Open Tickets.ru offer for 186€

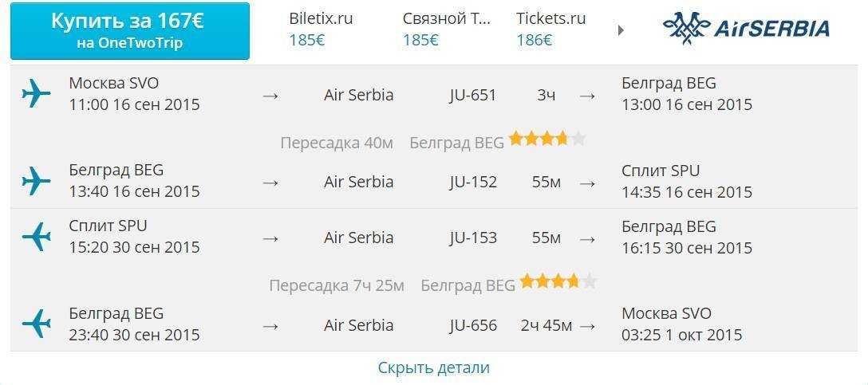(x=550, y=29)
